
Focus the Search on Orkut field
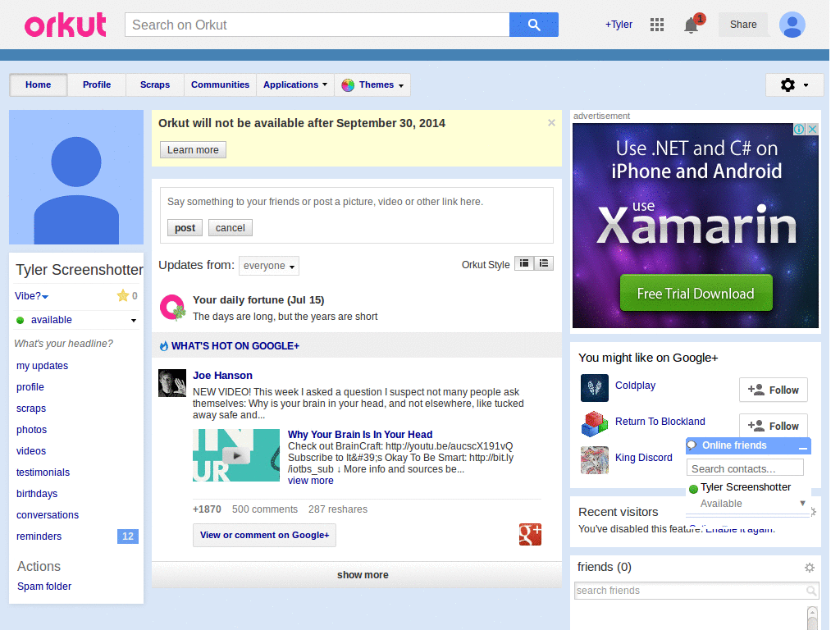[x=317, y=25]
